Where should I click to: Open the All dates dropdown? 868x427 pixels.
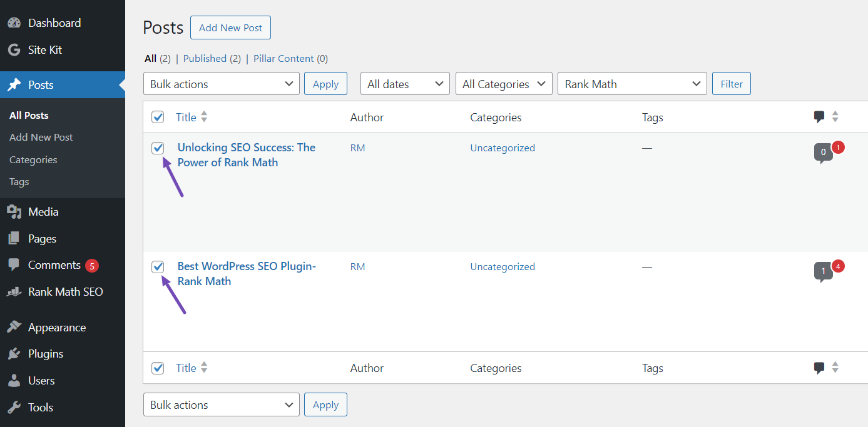click(405, 84)
